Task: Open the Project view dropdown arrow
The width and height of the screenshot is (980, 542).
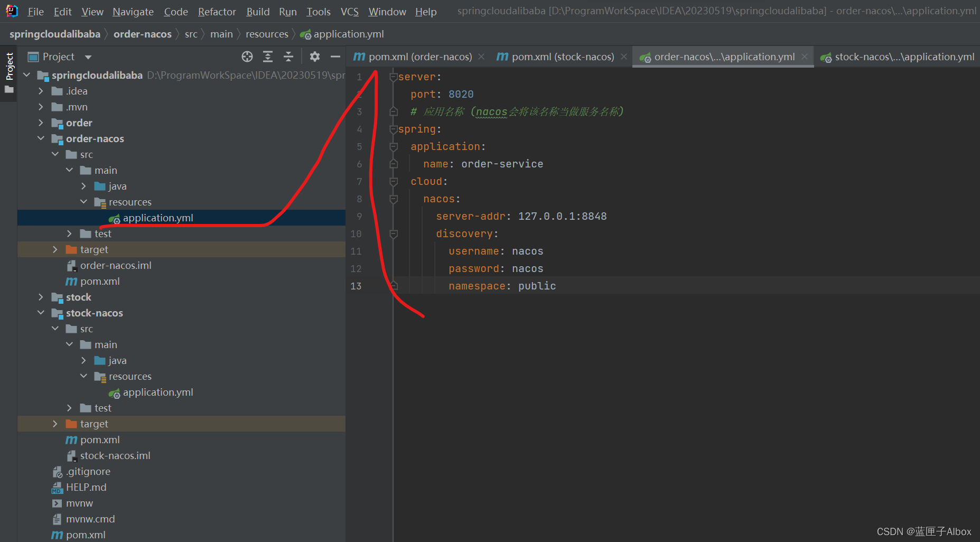Action: [x=88, y=57]
